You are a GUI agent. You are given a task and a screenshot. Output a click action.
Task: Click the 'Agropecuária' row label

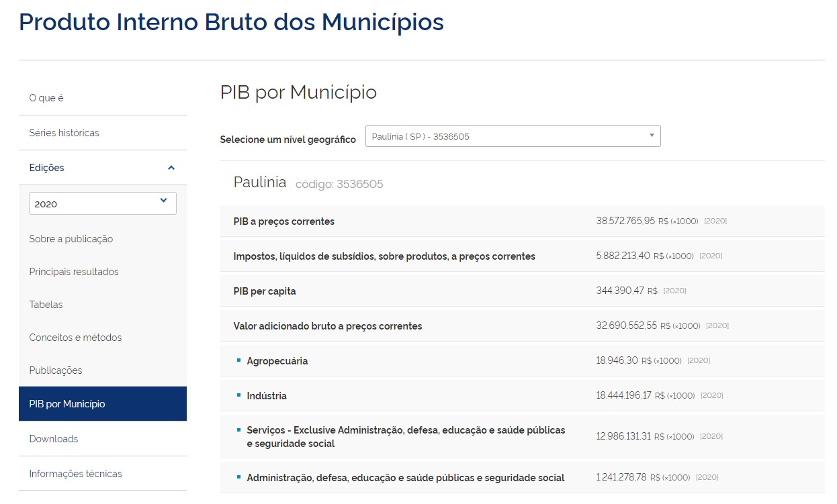click(x=277, y=361)
